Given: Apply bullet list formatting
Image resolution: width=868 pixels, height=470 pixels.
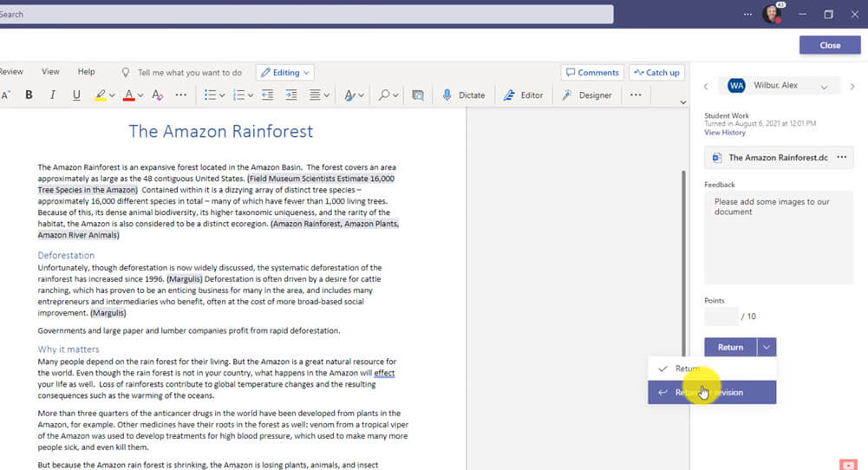Looking at the screenshot, I should pos(210,95).
